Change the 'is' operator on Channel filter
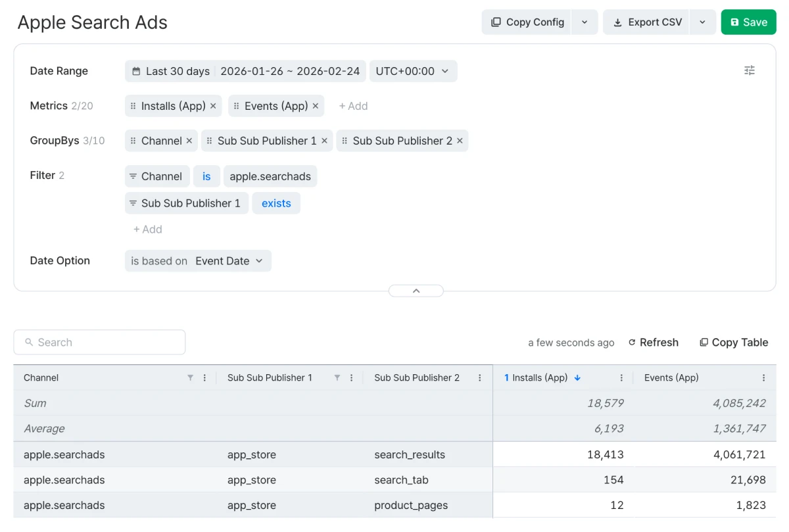The height and width of the screenshot is (532, 789). [x=206, y=176]
